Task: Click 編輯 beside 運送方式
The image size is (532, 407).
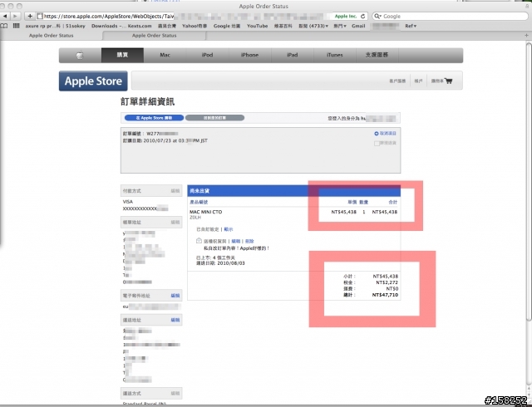Action: point(175,394)
